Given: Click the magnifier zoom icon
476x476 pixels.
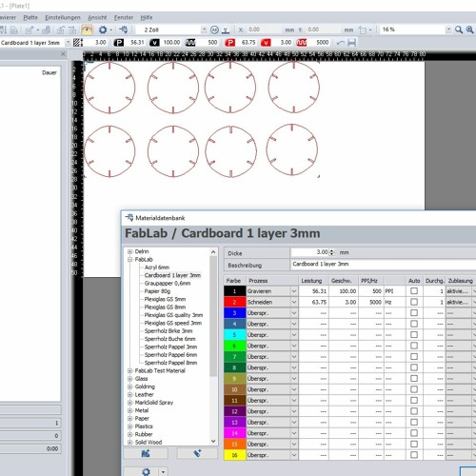Looking at the screenshot, I should 459,30.
